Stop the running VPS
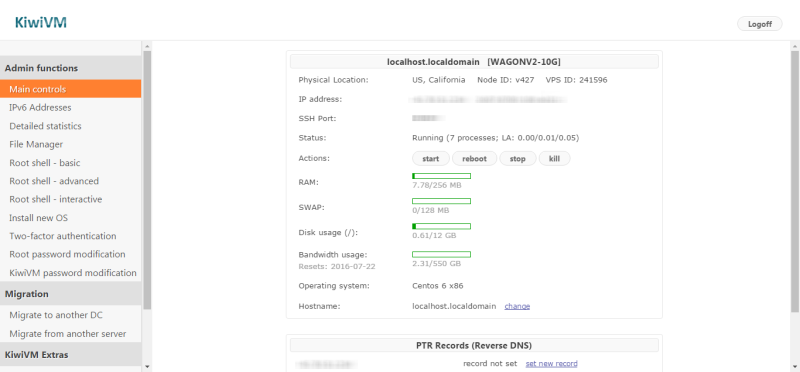Image resolution: width=800 pixels, height=372 pixels. pyautogui.click(x=517, y=159)
